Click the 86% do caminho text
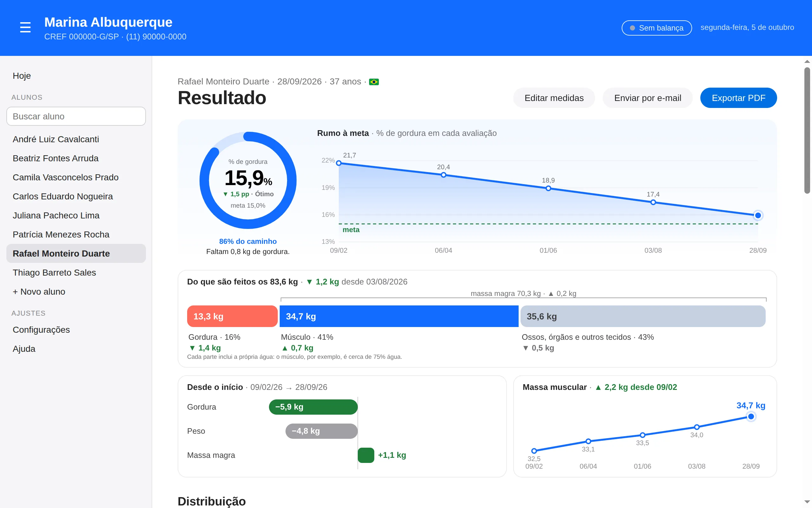The width and height of the screenshot is (812, 508). [x=248, y=241]
